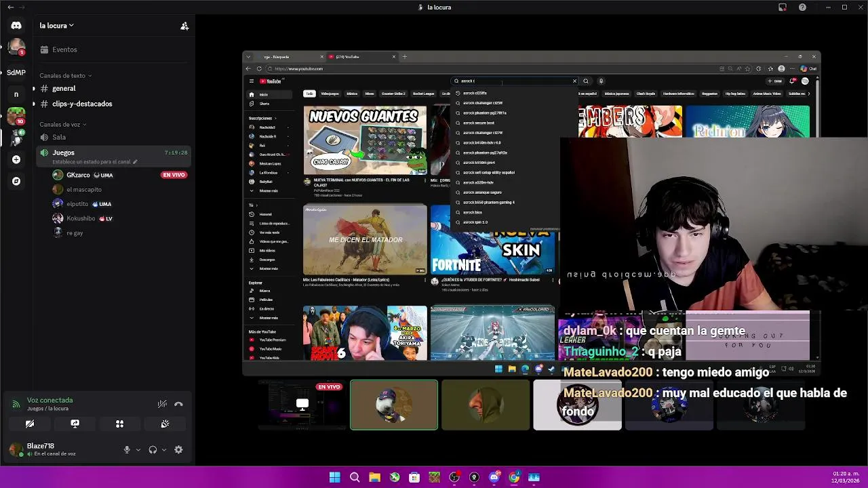
Task: Click GKzarco's EN VIVO badge
Action: [x=174, y=175]
